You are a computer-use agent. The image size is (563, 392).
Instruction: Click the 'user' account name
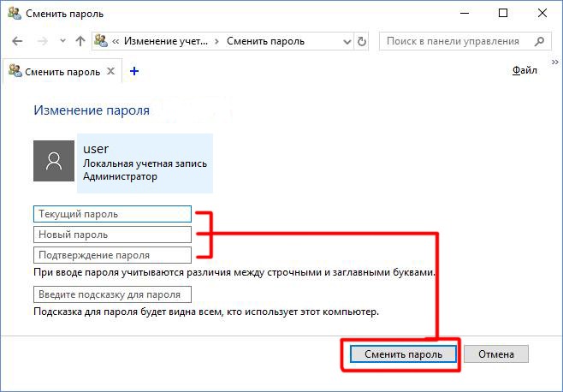click(x=96, y=148)
